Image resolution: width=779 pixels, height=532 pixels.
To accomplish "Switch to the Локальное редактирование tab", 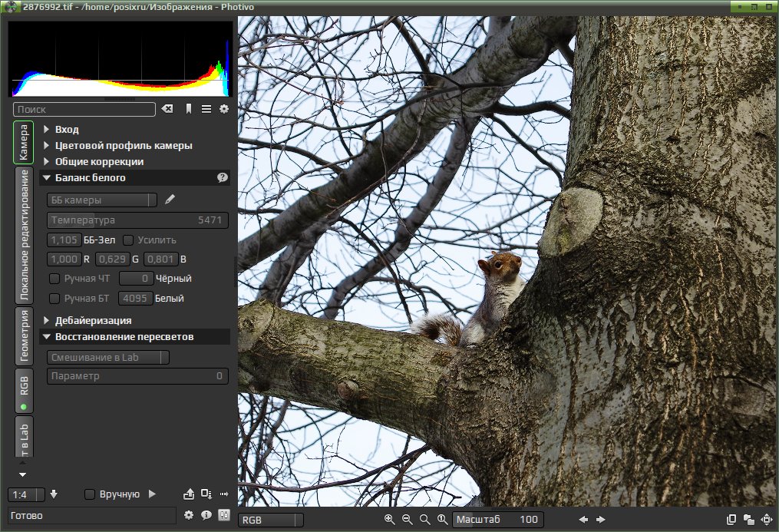I will pos(25,235).
